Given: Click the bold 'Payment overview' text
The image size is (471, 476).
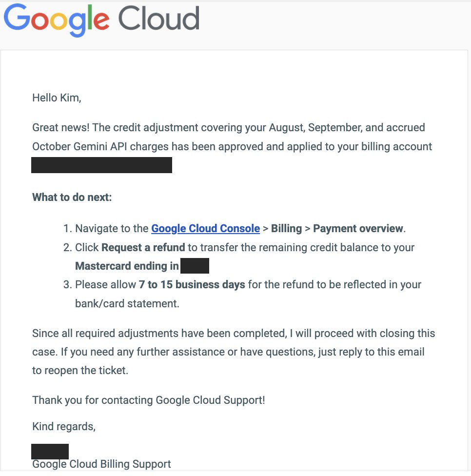Looking at the screenshot, I should (358, 229).
